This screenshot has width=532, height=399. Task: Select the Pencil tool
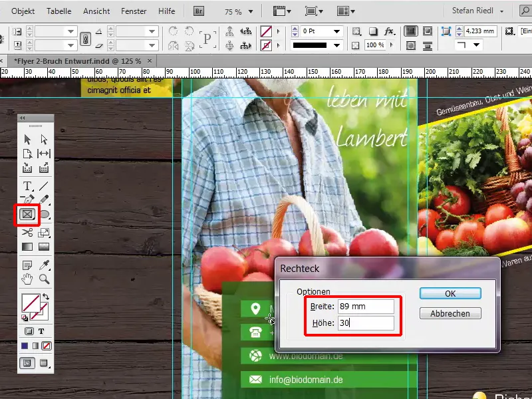click(44, 199)
